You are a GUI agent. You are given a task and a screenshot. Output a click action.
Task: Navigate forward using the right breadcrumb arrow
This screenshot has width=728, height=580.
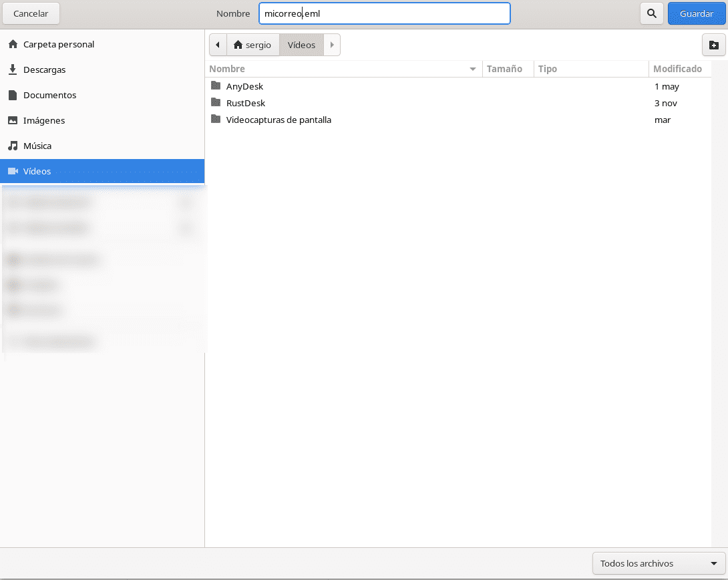[332, 45]
